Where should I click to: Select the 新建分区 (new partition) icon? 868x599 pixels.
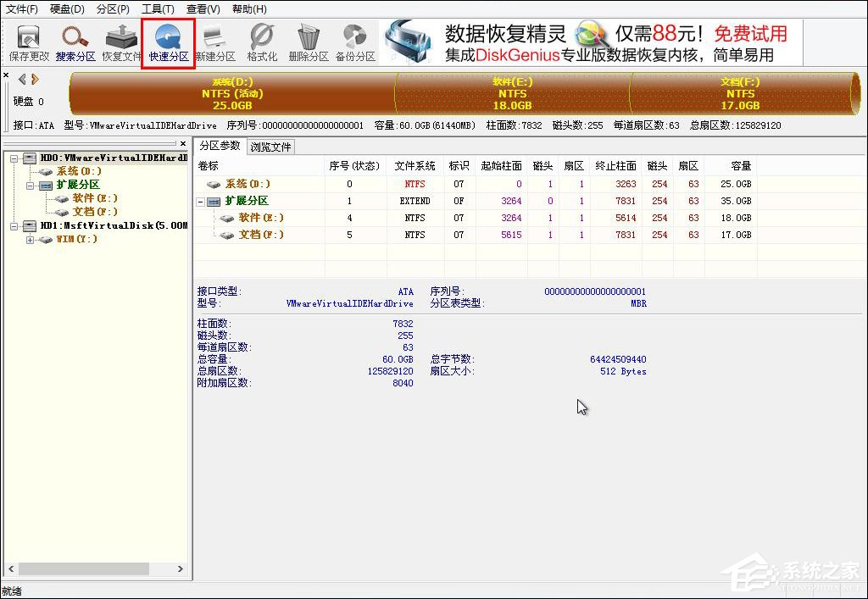point(214,40)
